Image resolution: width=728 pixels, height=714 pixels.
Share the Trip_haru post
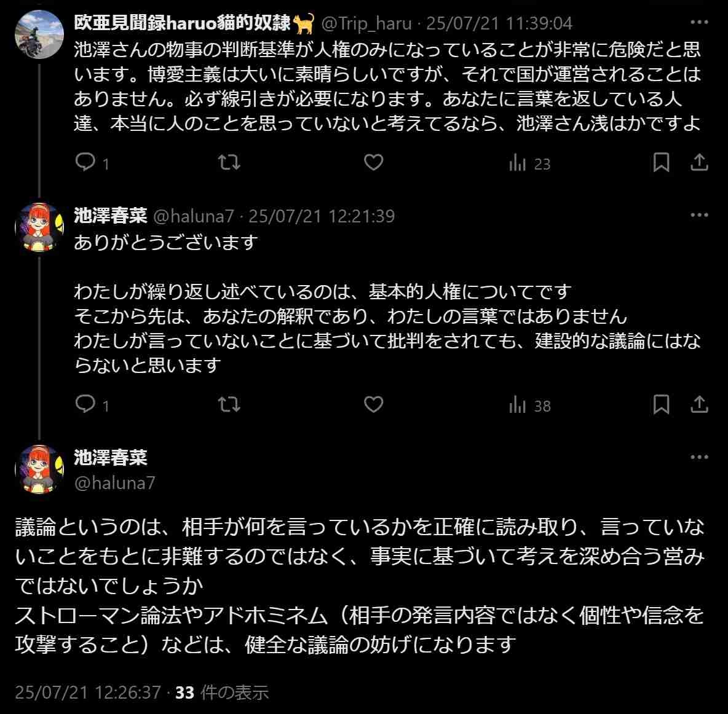tap(699, 163)
